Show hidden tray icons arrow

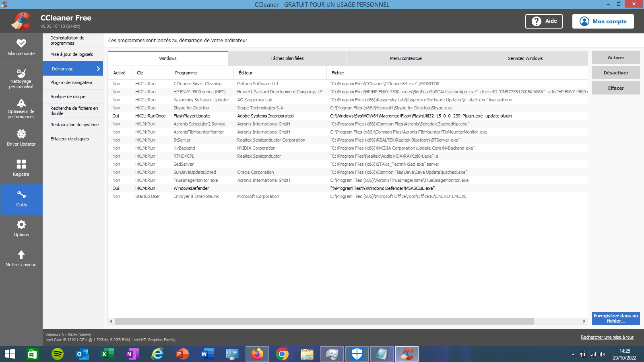(x=573, y=354)
